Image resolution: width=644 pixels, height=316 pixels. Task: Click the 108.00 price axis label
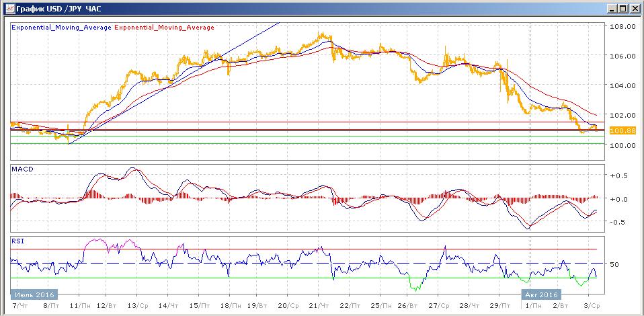(622, 26)
